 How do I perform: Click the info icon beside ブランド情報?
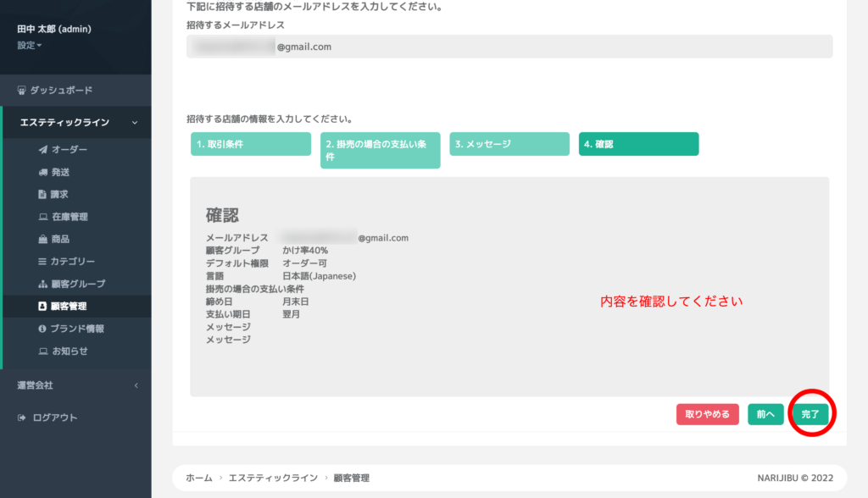(43, 329)
